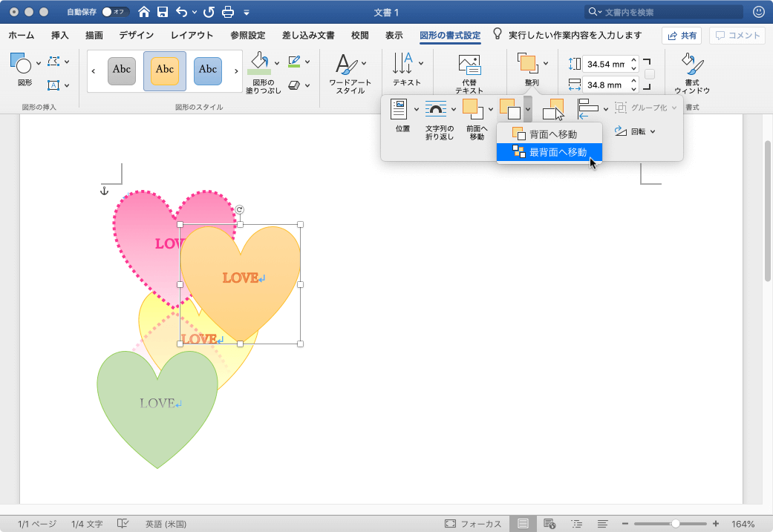The height and width of the screenshot is (532, 773).
Task: Click the 代替テキスト icon
Action: [x=469, y=65]
